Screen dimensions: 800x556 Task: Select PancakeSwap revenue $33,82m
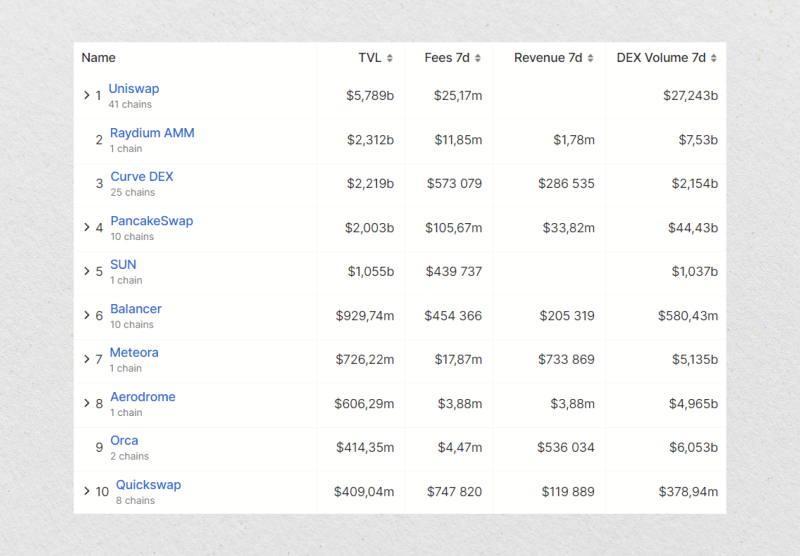(x=568, y=228)
